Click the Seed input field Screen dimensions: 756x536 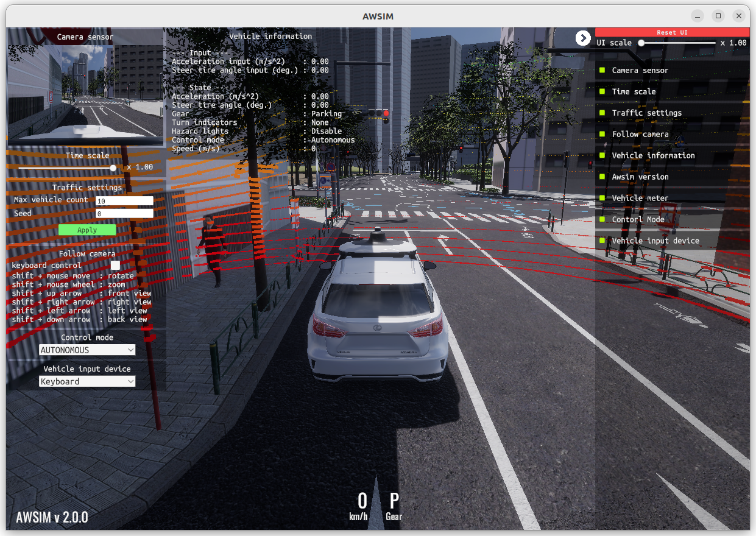click(124, 214)
